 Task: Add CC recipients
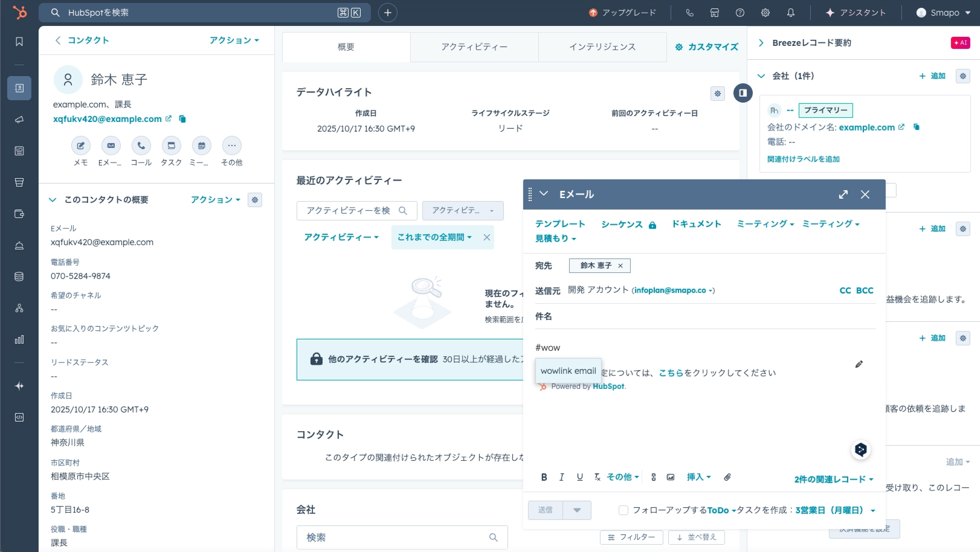click(x=845, y=290)
